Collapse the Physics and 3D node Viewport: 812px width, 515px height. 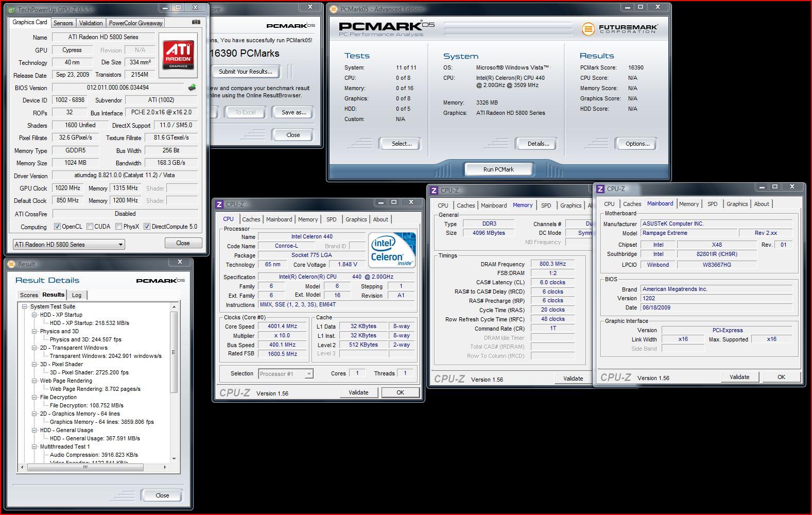(34, 331)
